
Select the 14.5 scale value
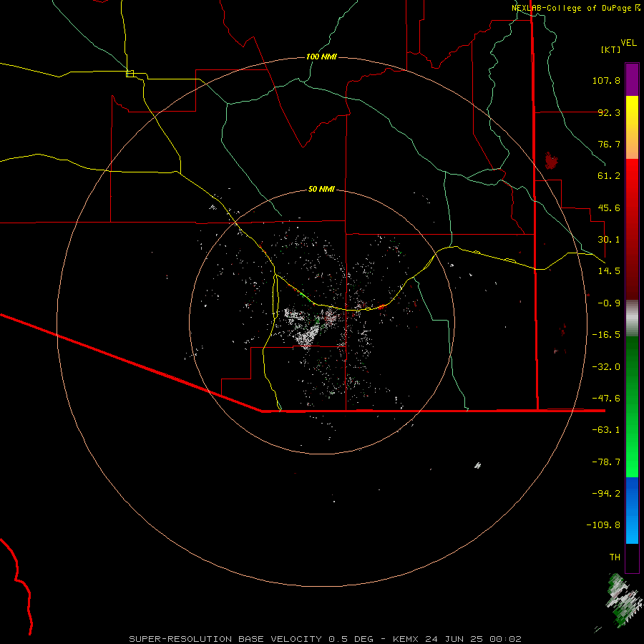pyautogui.click(x=609, y=271)
